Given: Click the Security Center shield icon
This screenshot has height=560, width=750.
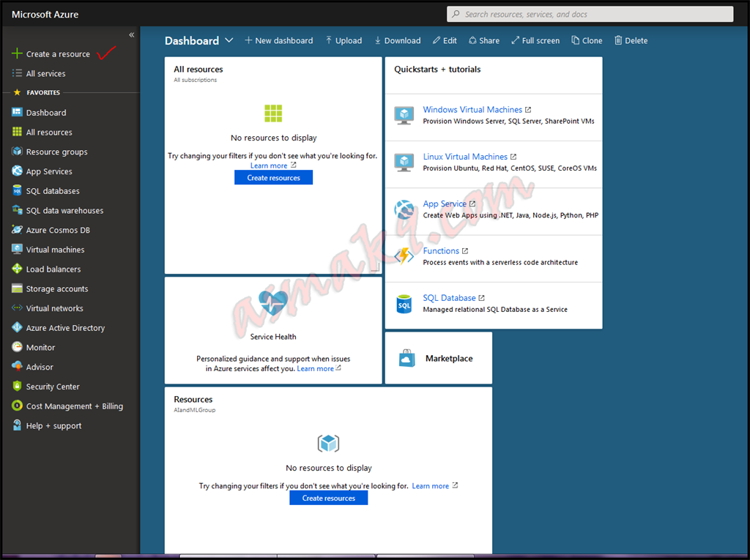Looking at the screenshot, I should pyautogui.click(x=18, y=386).
